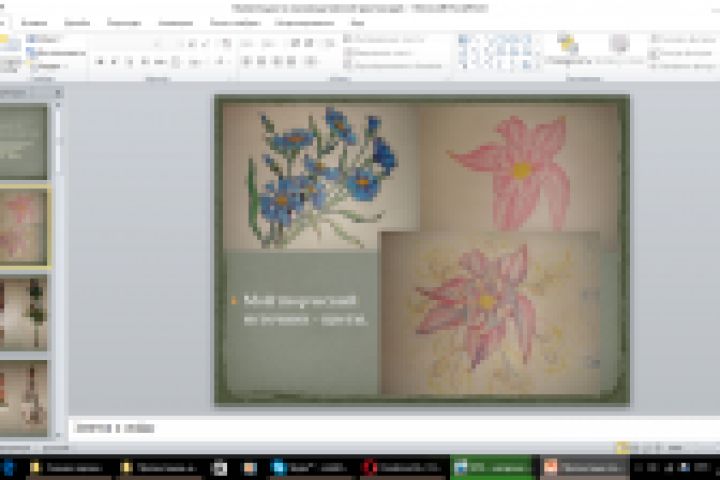The width and height of the screenshot is (720, 480).
Task: Close the slides thumbnail pane
Action: tap(58, 93)
